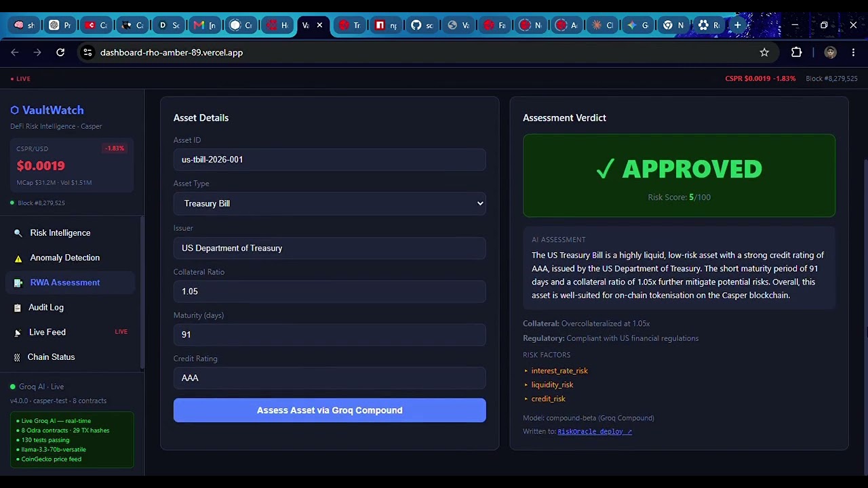View site information icon in address bar
Viewport: 868px width, 488px height.
(87, 52)
